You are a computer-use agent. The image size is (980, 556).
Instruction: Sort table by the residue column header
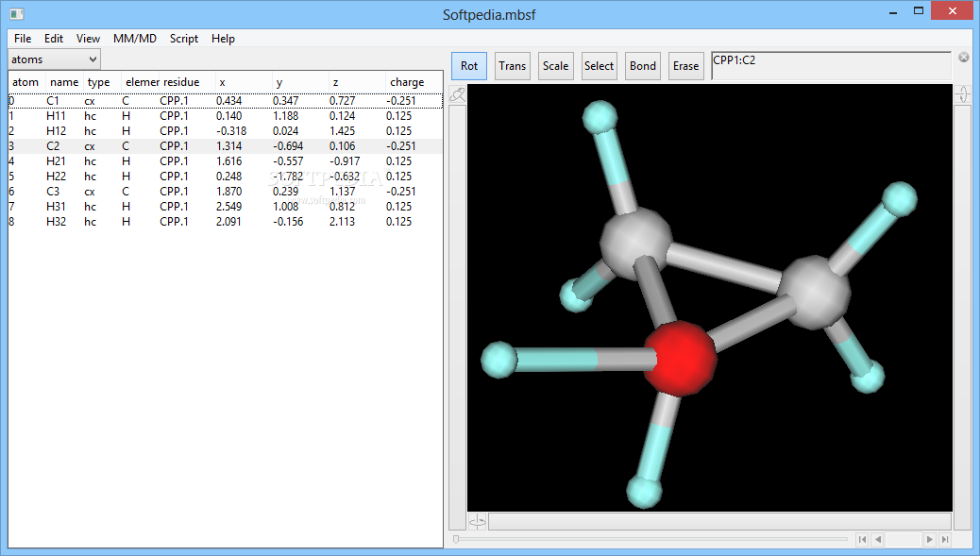click(x=187, y=82)
